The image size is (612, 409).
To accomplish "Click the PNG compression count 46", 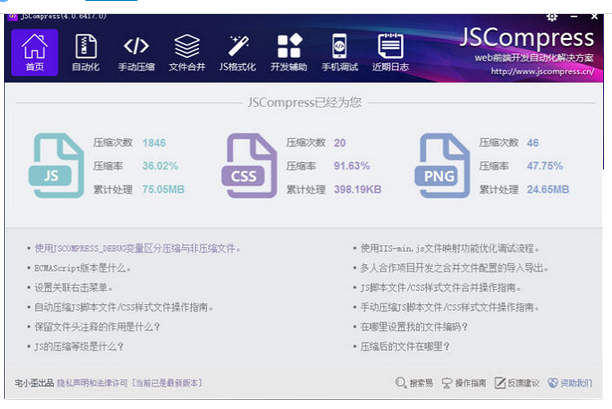I will coord(533,143).
